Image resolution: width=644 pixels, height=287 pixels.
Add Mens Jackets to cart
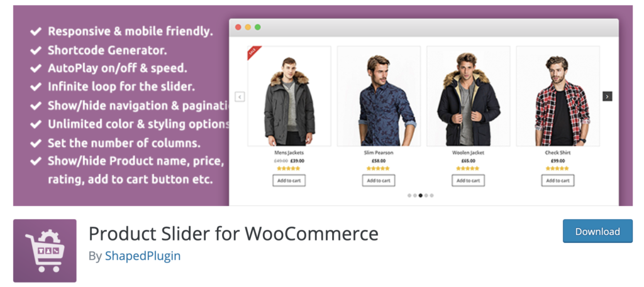pos(289,181)
